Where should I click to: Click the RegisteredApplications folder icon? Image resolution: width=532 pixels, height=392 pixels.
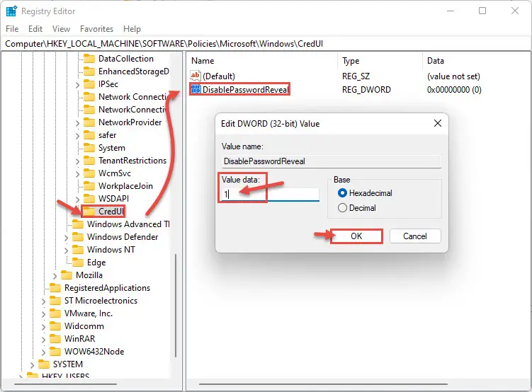pos(55,288)
